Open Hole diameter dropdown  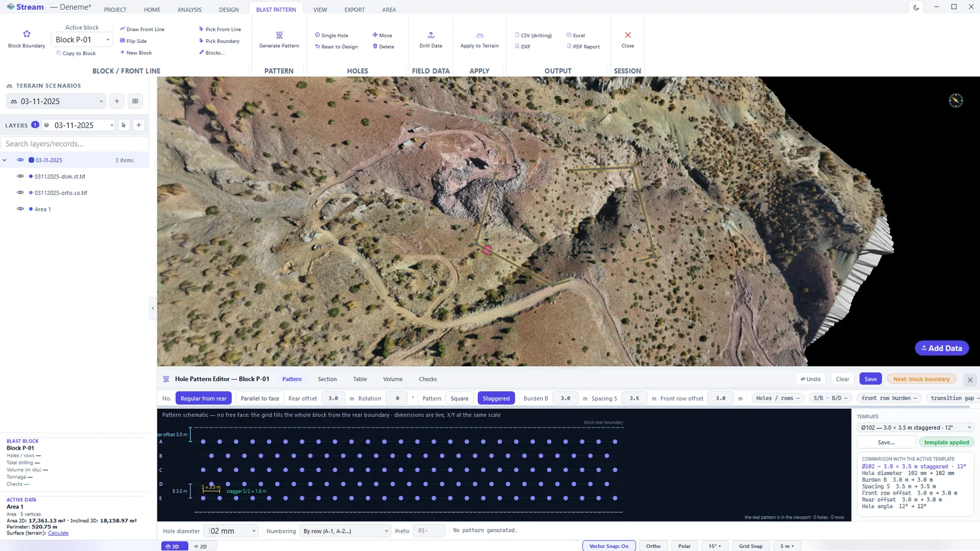pyautogui.click(x=232, y=531)
